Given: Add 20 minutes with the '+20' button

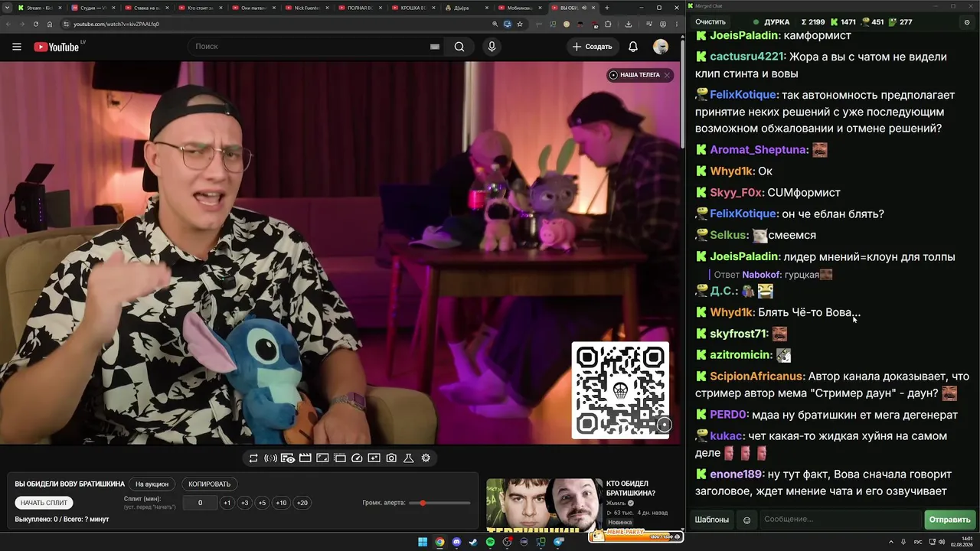Looking at the screenshot, I should [x=302, y=503].
